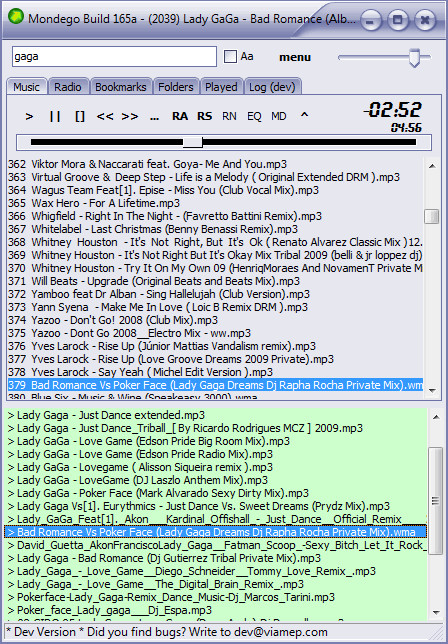
Task: Open the menu button
Action: click(x=295, y=58)
